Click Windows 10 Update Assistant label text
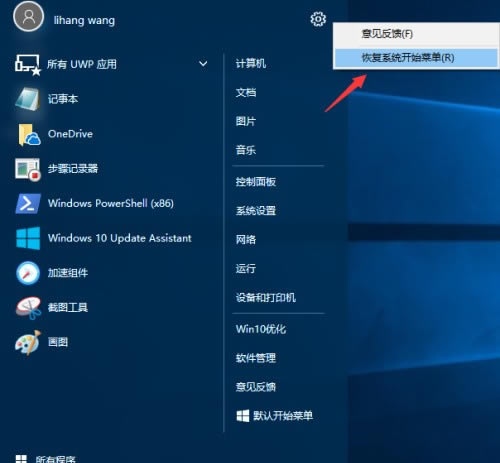This screenshot has width=500, height=463. 120,238
